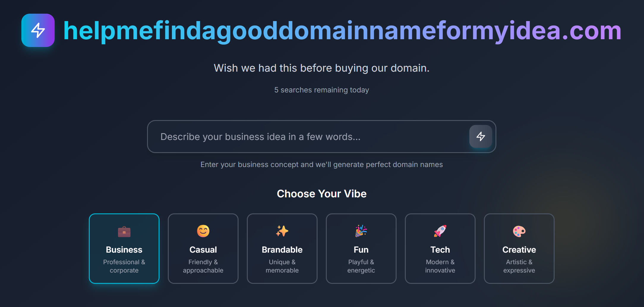
Task: Click the party popper Fun icon
Action: point(361,231)
